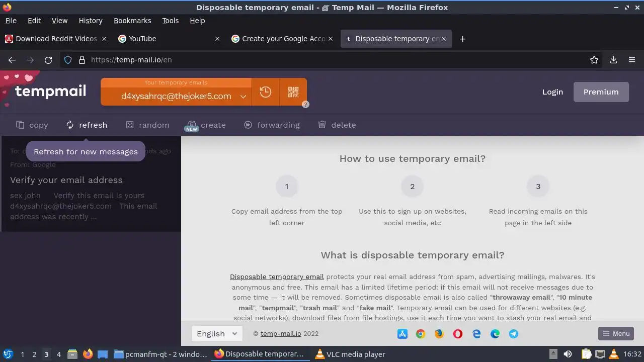Viewport: 644px width, 362px height.
Task: Go back to the previous page
Action: [12, 60]
